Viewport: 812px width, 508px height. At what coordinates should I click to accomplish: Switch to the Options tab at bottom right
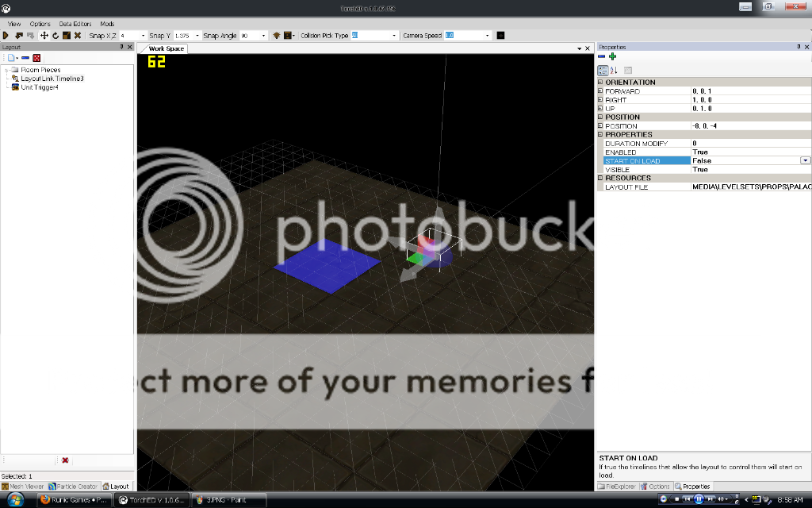655,487
